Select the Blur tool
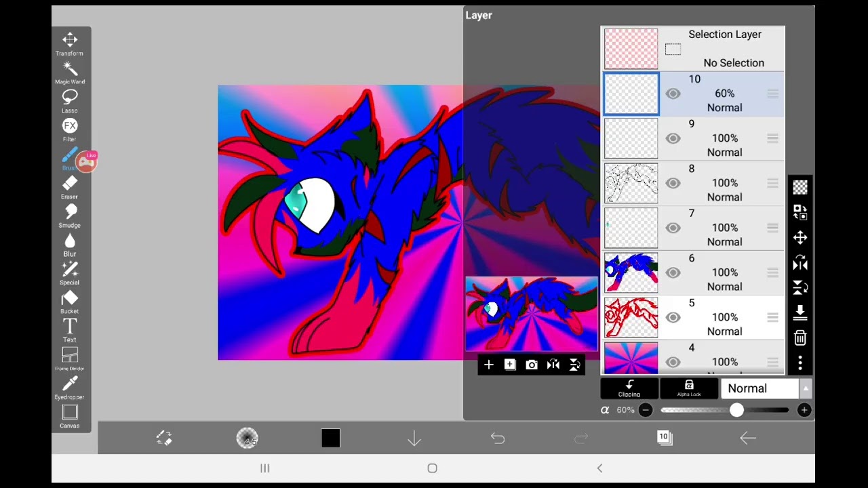The width and height of the screenshot is (868, 488). pos(70,244)
